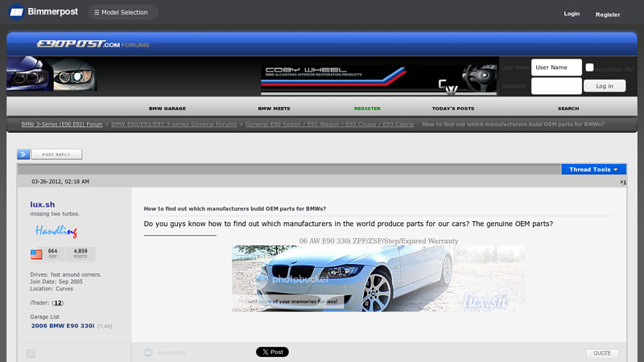Click the photobucket BMW signature image

378,278
